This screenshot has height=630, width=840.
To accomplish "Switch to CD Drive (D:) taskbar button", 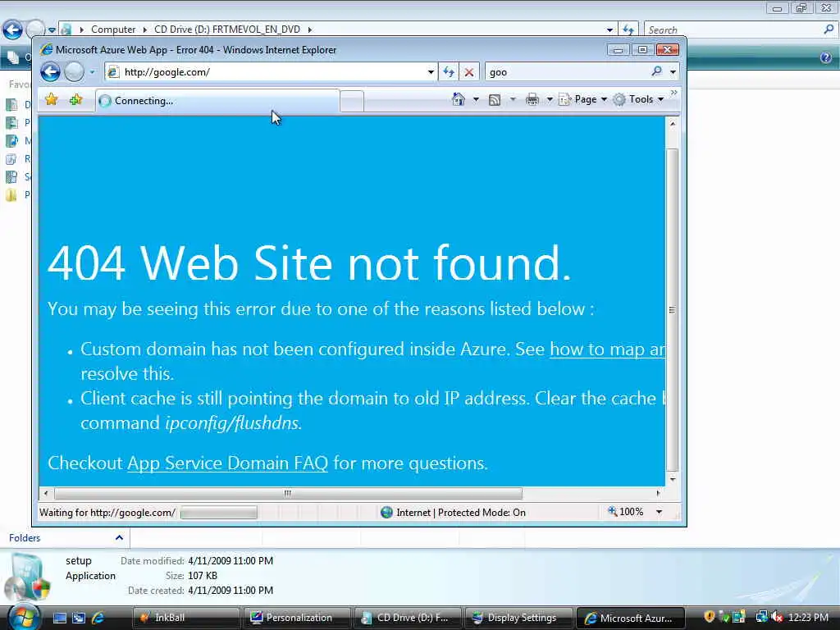I will pyautogui.click(x=408, y=619).
